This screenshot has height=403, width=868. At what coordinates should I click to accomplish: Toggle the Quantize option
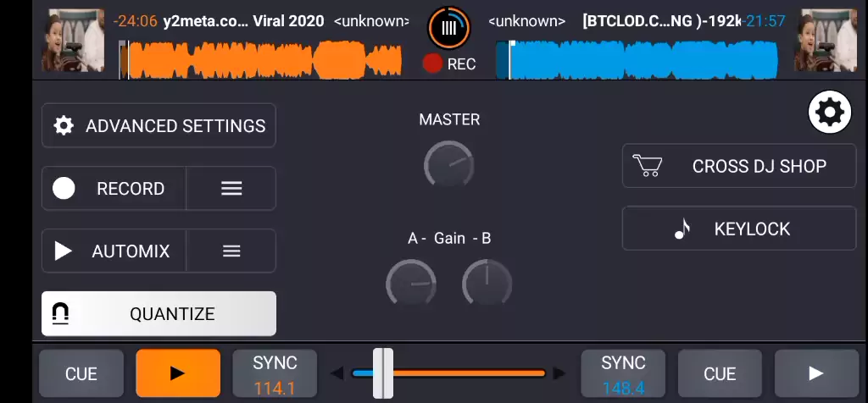click(x=159, y=314)
